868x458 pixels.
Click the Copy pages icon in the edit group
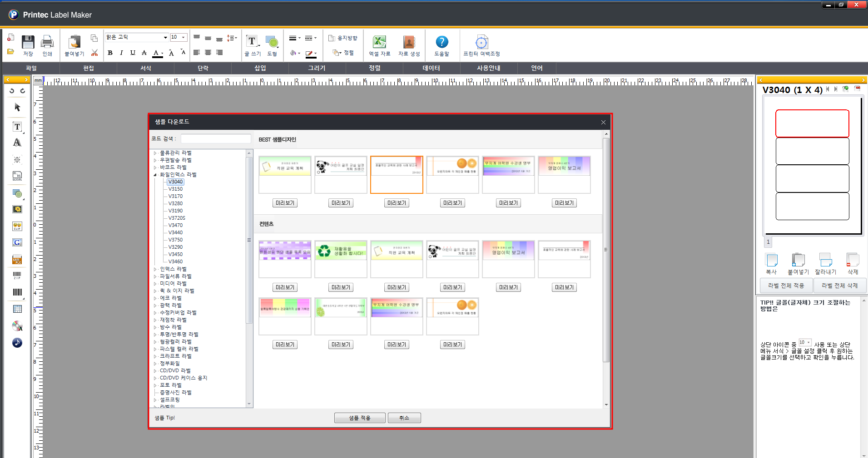coord(94,38)
